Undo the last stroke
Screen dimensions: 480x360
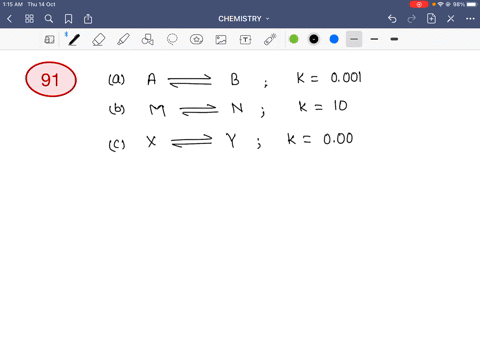click(x=392, y=19)
